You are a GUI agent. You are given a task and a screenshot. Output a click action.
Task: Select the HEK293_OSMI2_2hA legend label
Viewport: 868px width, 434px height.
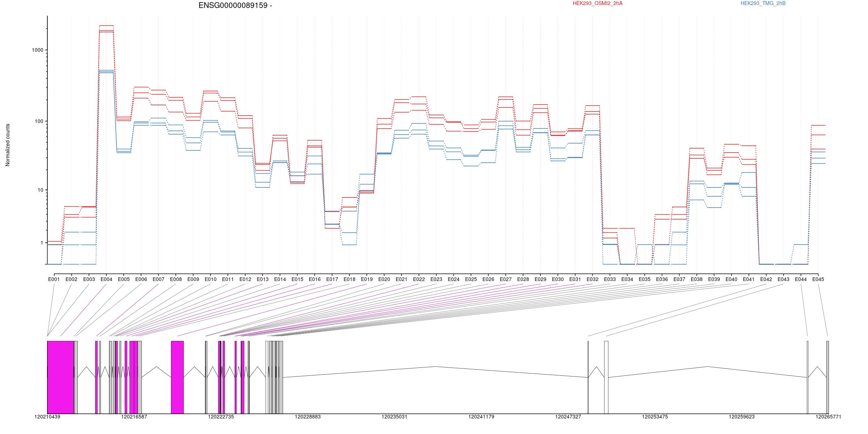tap(597, 3)
